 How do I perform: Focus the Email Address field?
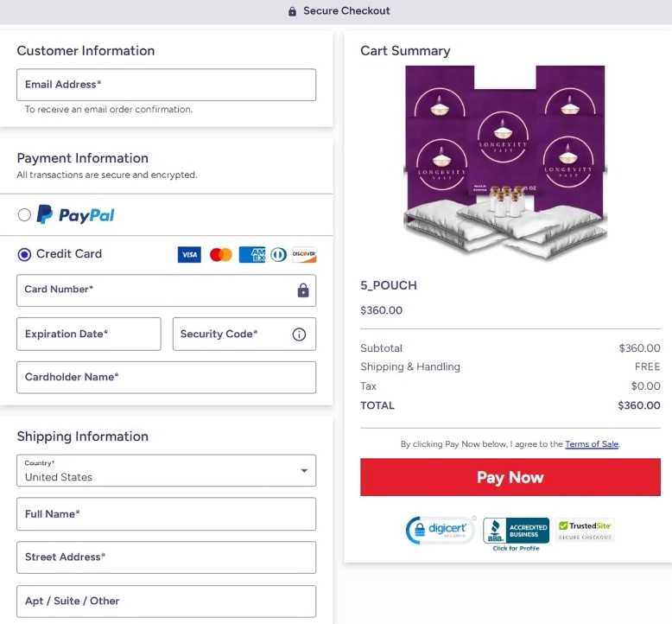click(166, 85)
